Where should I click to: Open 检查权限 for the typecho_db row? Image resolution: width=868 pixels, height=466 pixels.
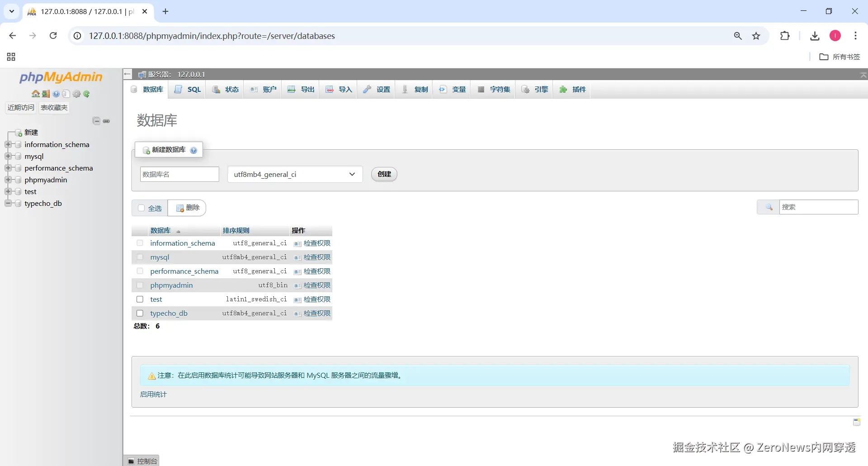pyautogui.click(x=312, y=314)
